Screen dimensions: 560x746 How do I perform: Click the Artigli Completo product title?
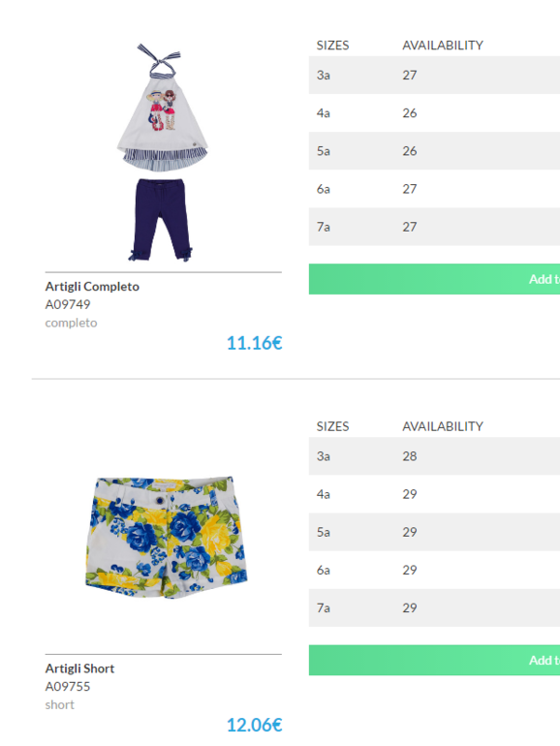[x=92, y=287]
